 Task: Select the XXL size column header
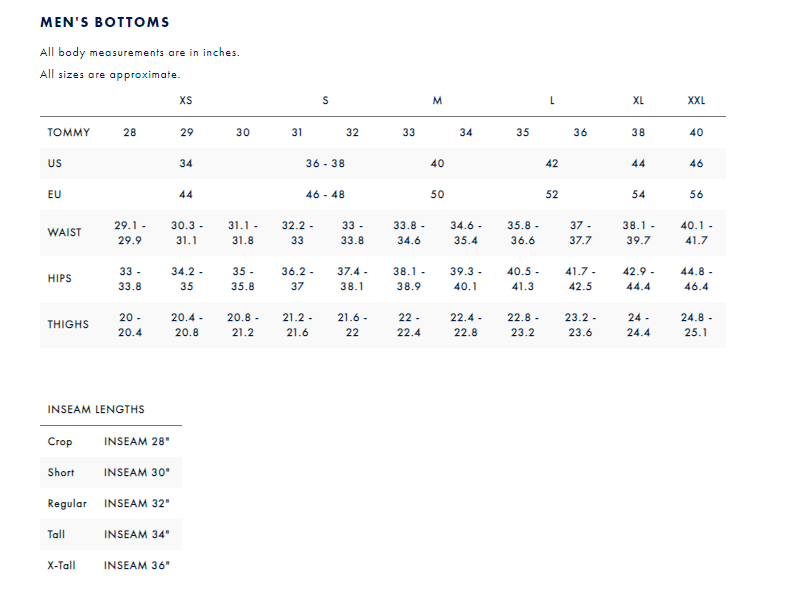696,101
